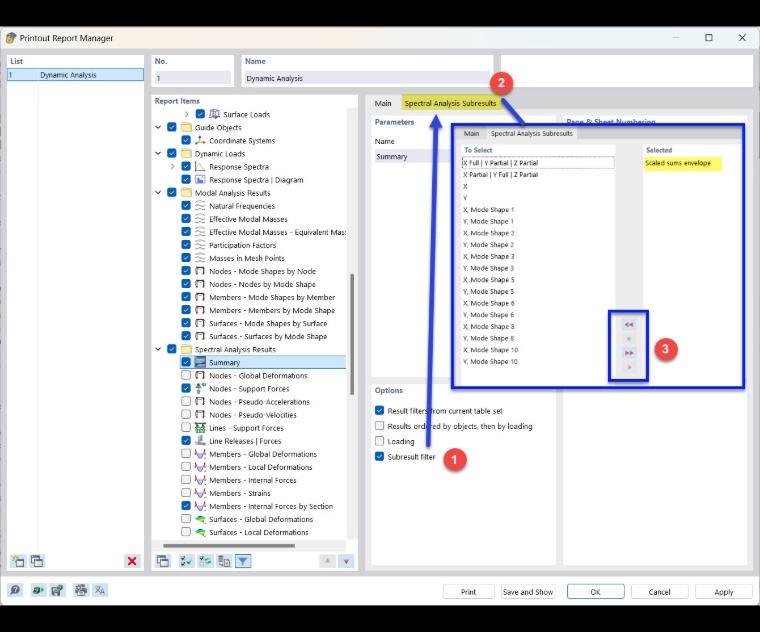Collapse Spectral Analysis Results folder
Viewport: 760px width, 632px height.
(x=158, y=349)
